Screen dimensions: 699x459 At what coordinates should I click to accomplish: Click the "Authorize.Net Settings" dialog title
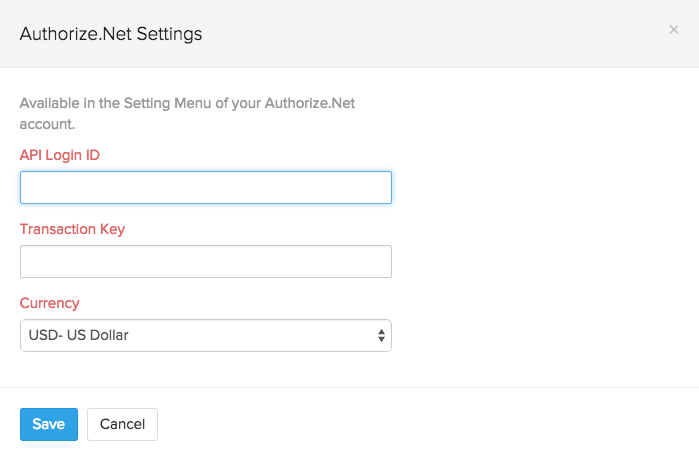click(x=111, y=34)
